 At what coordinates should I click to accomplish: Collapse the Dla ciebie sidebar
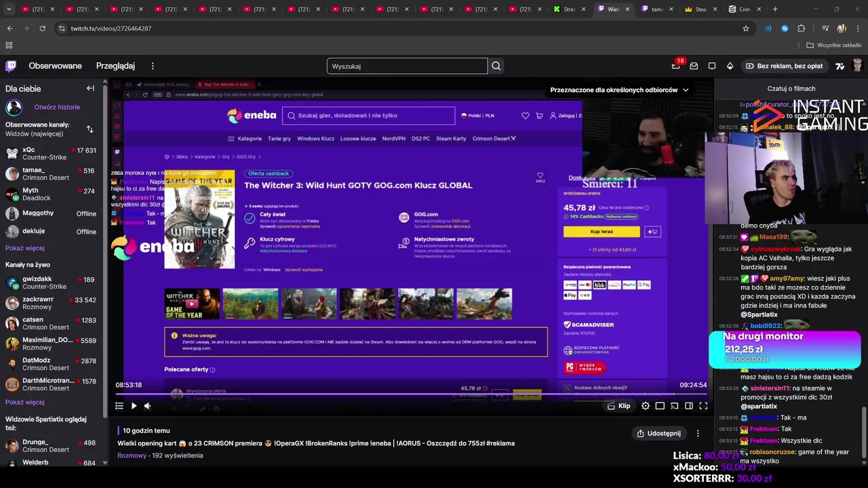[x=90, y=88]
